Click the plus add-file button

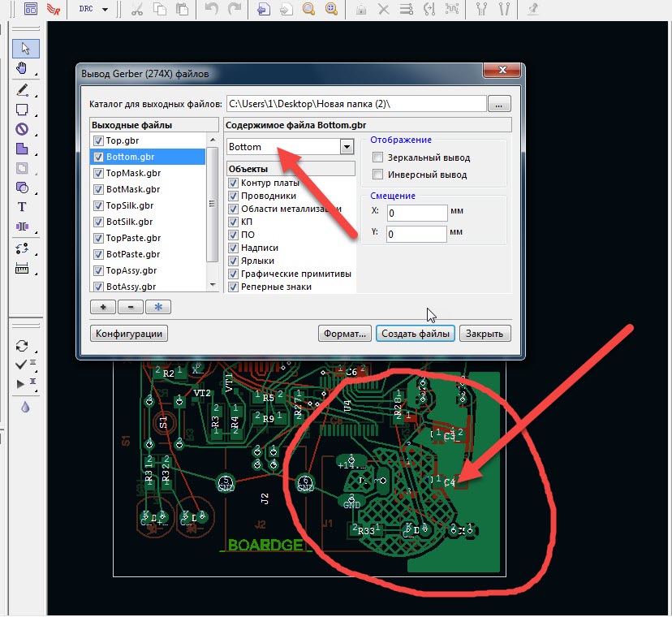[103, 307]
